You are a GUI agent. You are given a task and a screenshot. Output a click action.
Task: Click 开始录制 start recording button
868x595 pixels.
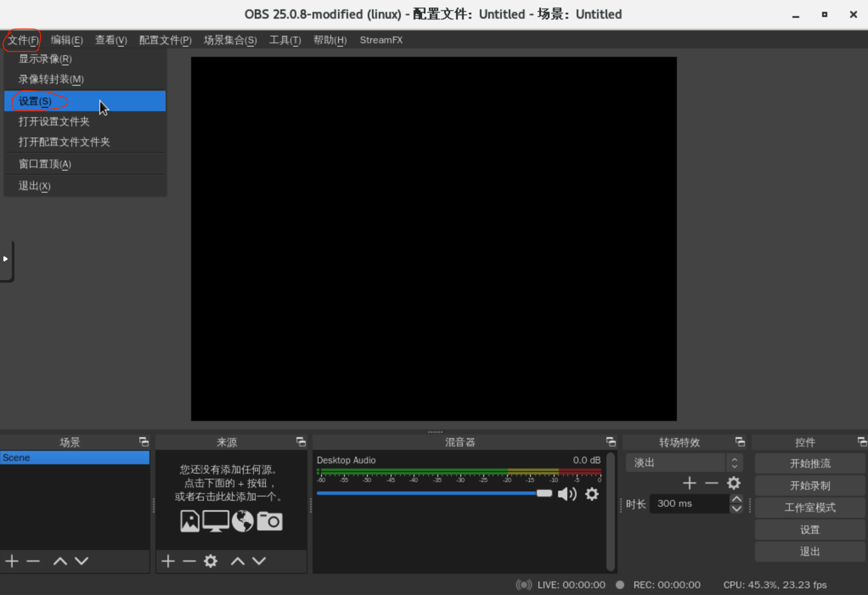click(x=810, y=486)
